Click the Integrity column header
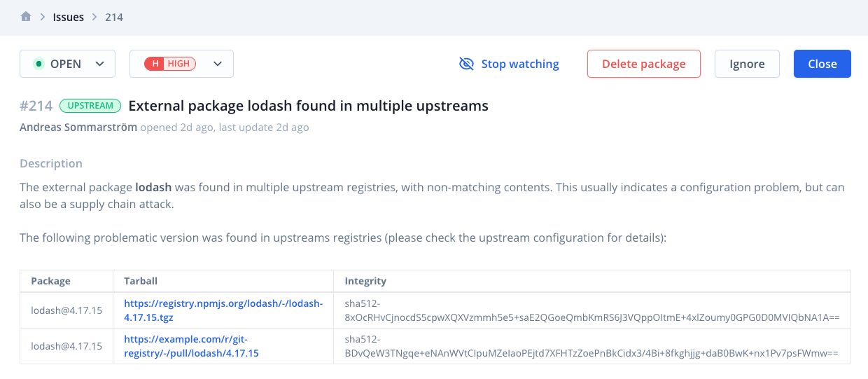 tap(365, 281)
